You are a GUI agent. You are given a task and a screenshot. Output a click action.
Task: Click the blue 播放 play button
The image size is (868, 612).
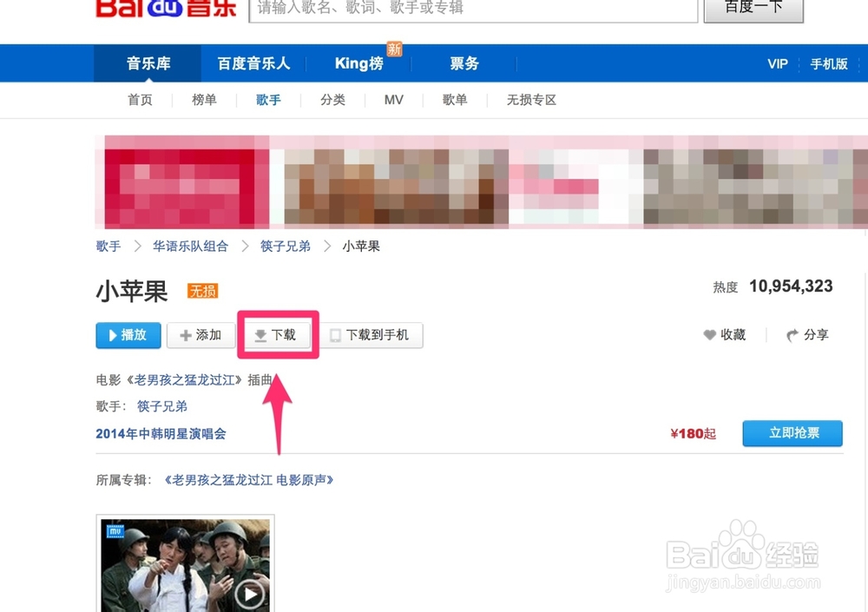tap(128, 335)
